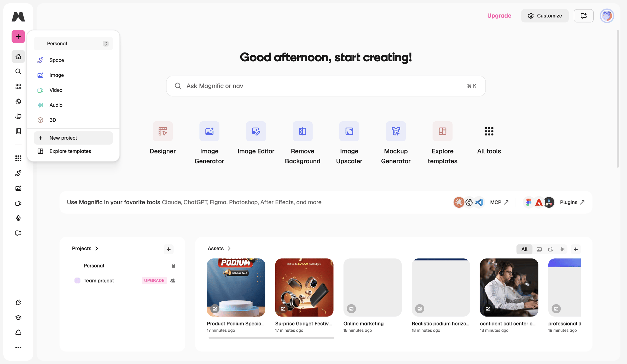Filter assets by video type

coord(551,249)
